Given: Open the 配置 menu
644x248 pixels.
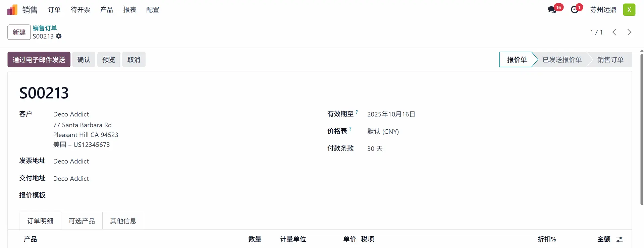Looking at the screenshot, I should (153, 10).
